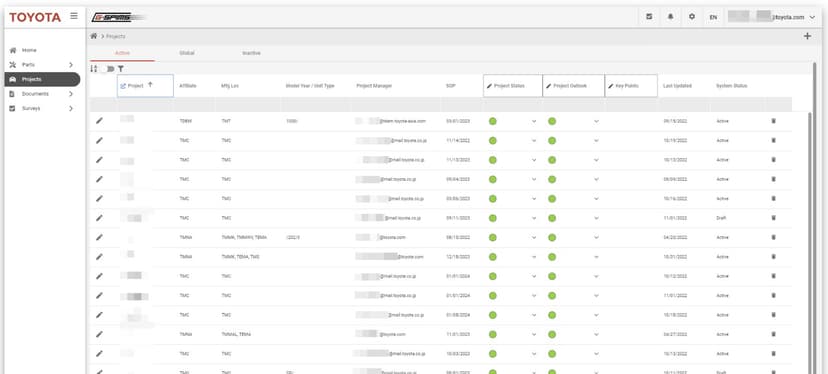Viewport: 828px width, 374px height.
Task: Edit the row with SOP 01/08/2024
Action: point(99,315)
